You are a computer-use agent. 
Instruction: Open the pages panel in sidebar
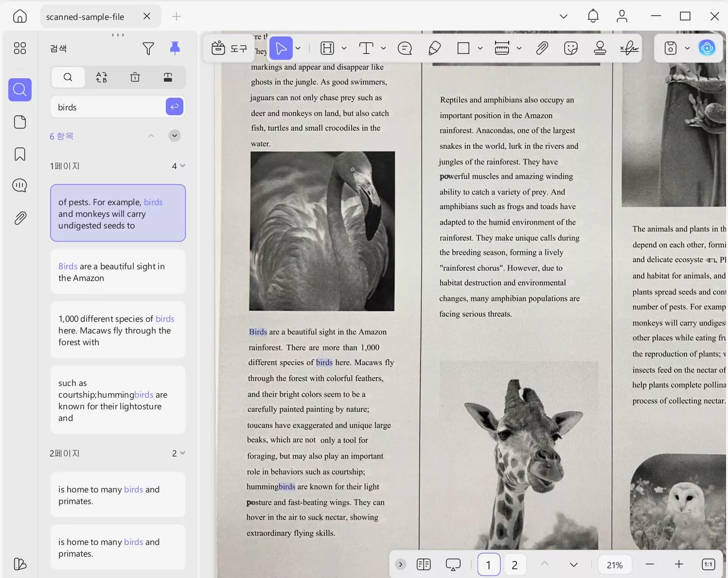(20, 122)
